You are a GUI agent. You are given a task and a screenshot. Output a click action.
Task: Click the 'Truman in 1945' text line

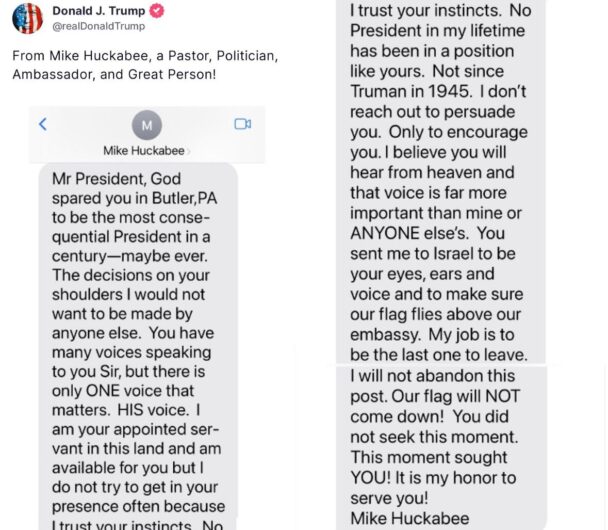(x=411, y=91)
